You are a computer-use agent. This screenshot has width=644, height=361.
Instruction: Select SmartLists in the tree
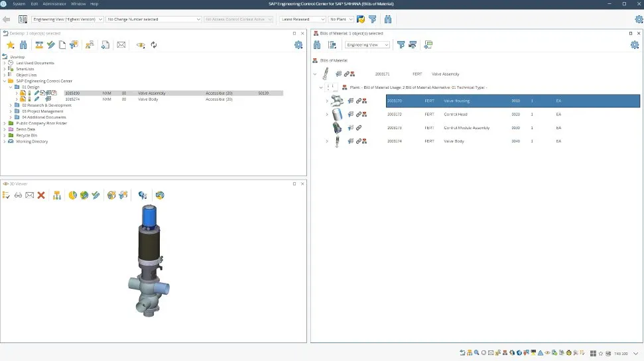(25, 70)
